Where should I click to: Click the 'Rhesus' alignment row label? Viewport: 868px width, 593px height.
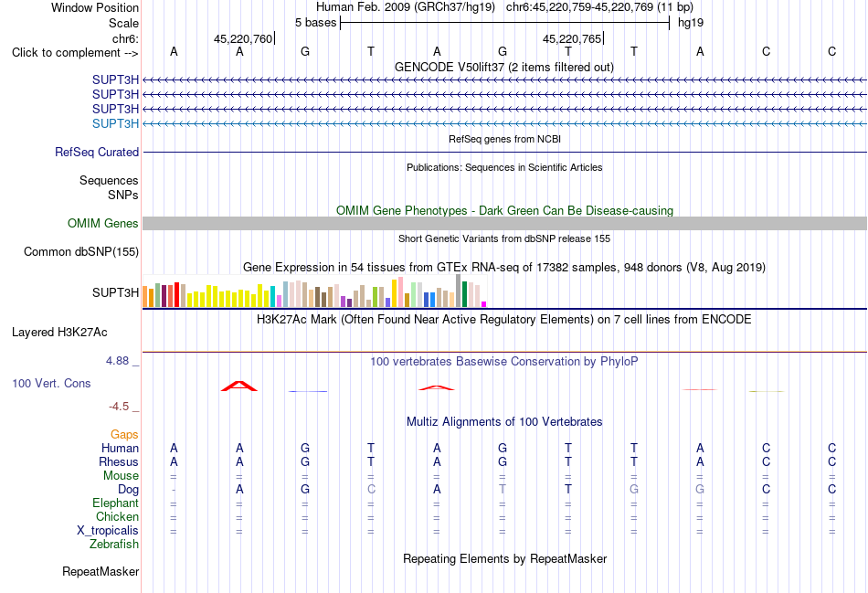tap(119, 461)
